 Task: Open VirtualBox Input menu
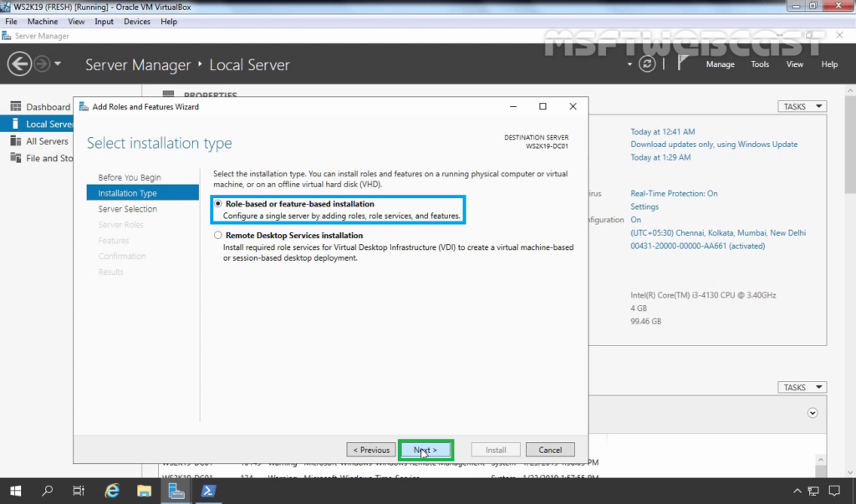click(x=104, y=21)
